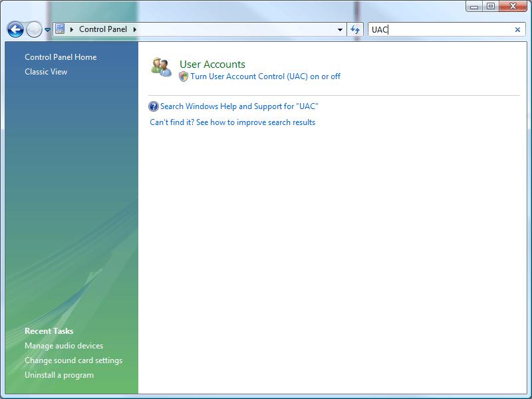Clear the search box with X
The height and width of the screenshot is (399, 532).
517,29
